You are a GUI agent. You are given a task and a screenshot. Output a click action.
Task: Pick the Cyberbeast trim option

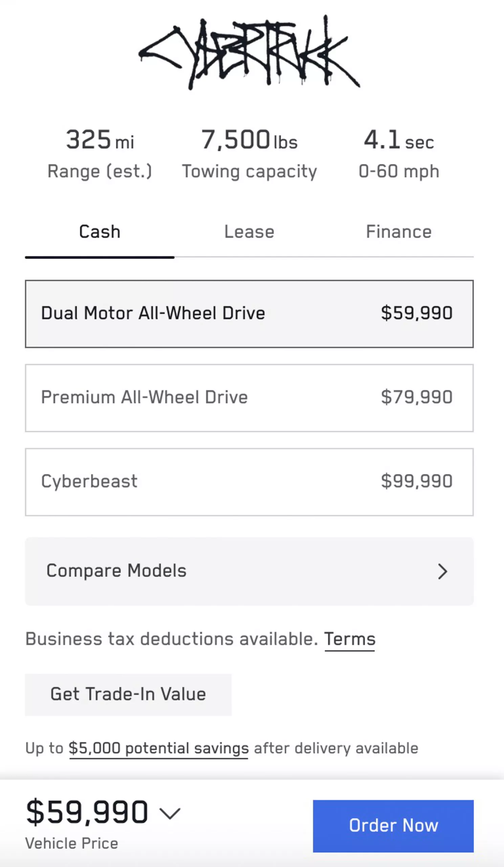[x=249, y=482]
